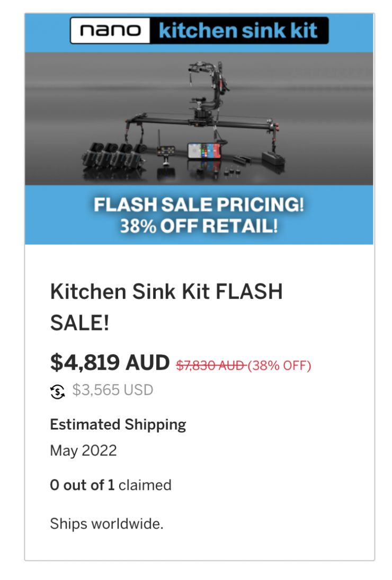The height and width of the screenshot is (580, 392).
Task: Click the "May 2022" shipping date
Action: coord(83,451)
